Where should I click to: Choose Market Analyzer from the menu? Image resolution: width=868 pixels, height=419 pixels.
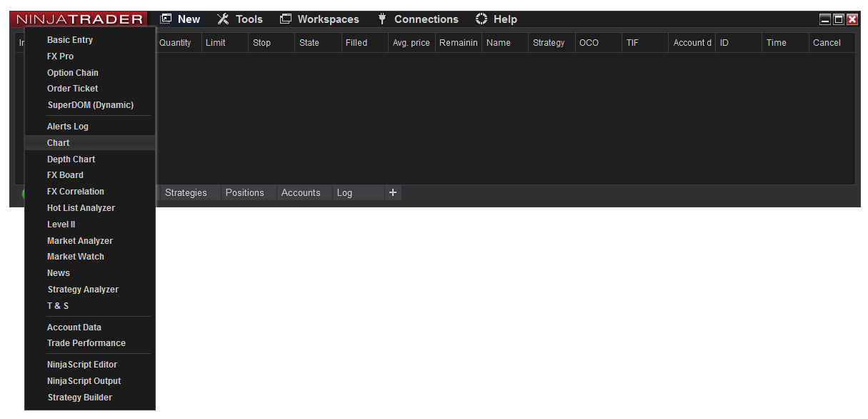(x=80, y=241)
